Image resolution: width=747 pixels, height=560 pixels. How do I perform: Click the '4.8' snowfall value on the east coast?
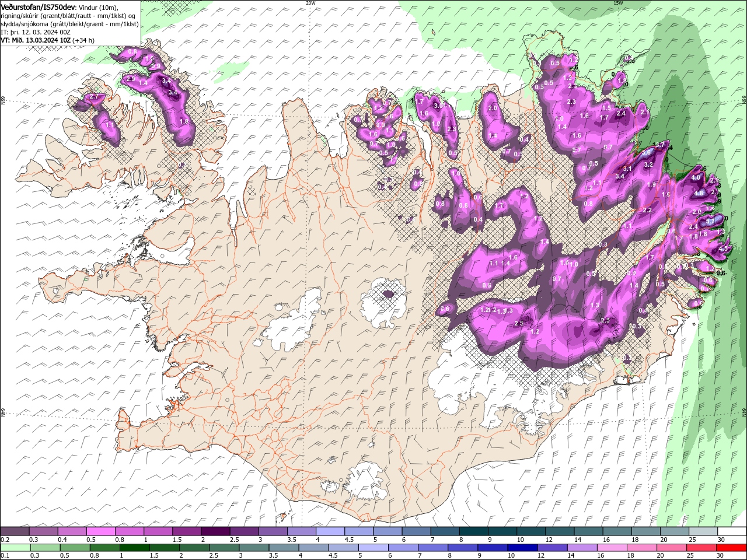pos(699,194)
